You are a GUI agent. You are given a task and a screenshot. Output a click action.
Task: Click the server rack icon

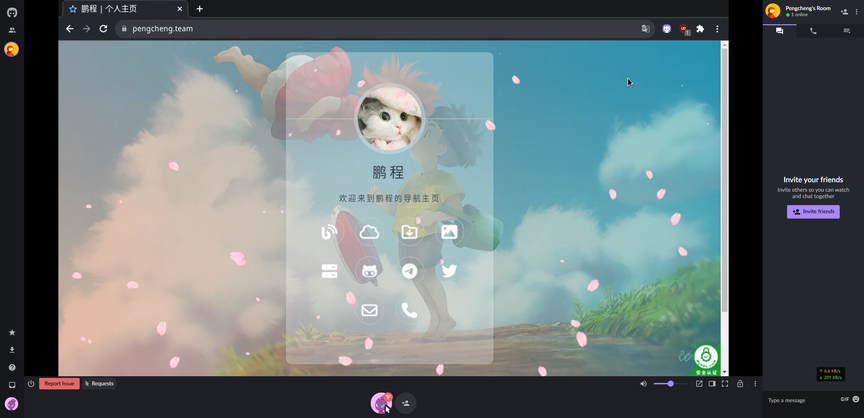coord(329,272)
